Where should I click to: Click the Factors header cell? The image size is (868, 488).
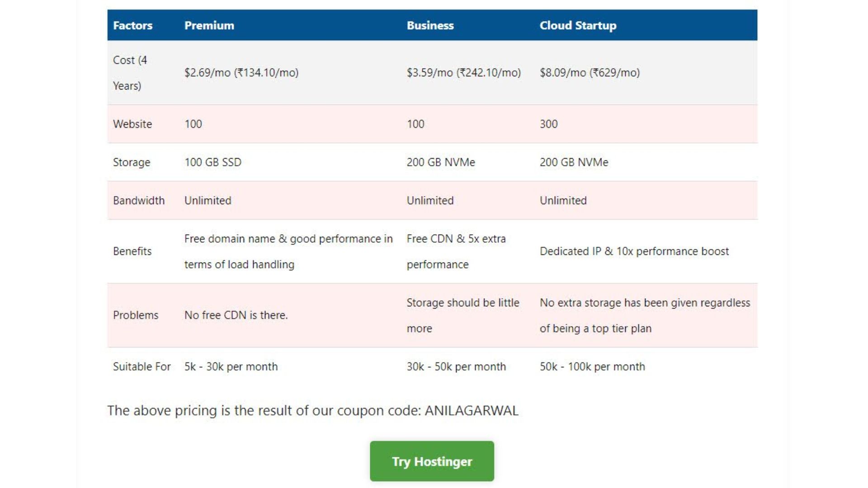pos(133,25)
